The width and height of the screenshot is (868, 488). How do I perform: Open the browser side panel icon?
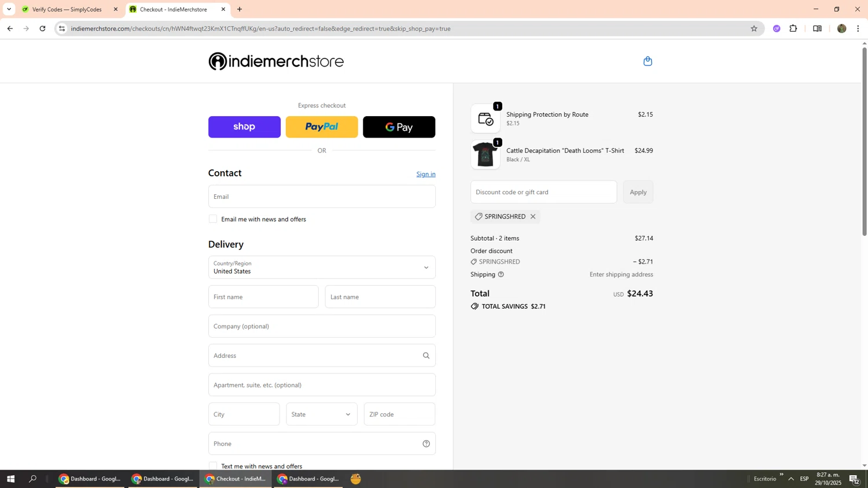(x=817, y=28)
